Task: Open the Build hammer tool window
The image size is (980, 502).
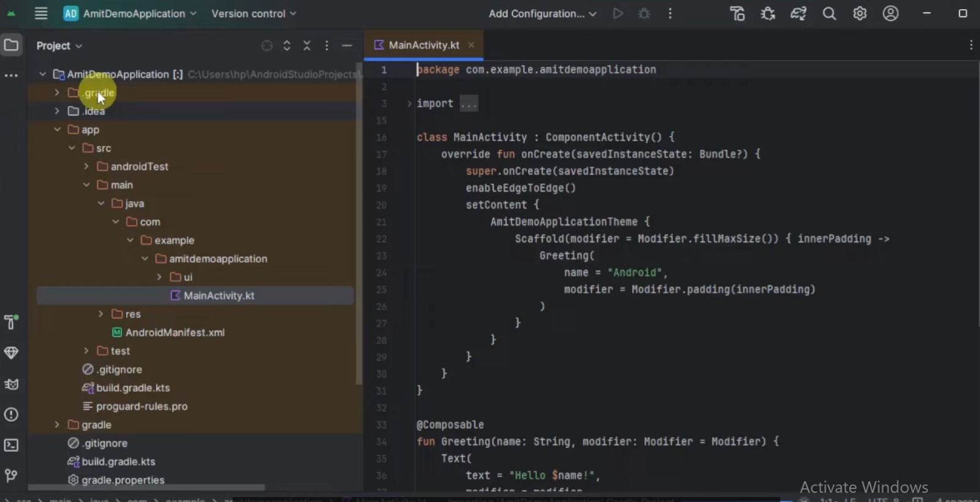Action: coord(11,322)
